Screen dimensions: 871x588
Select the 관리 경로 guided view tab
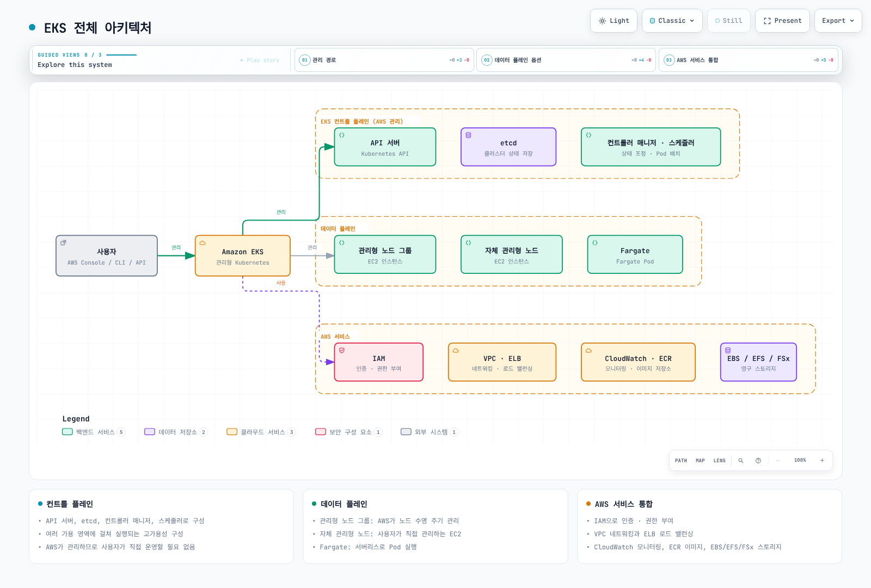(x=384, y=60)
